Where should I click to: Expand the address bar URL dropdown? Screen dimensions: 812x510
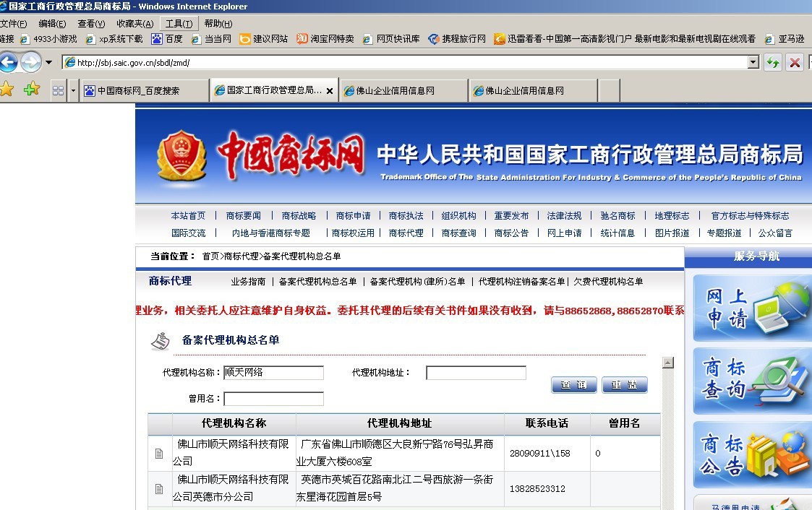[x=753, y=63]
